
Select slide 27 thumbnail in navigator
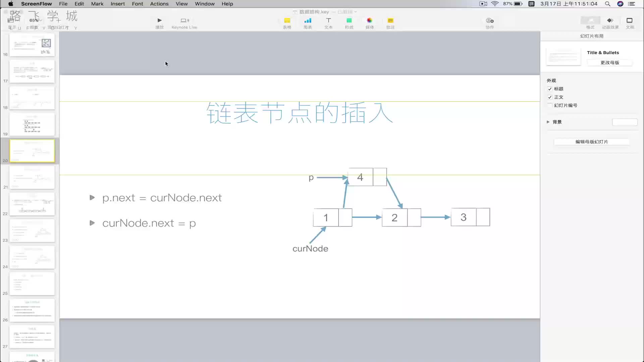(32, 337)
